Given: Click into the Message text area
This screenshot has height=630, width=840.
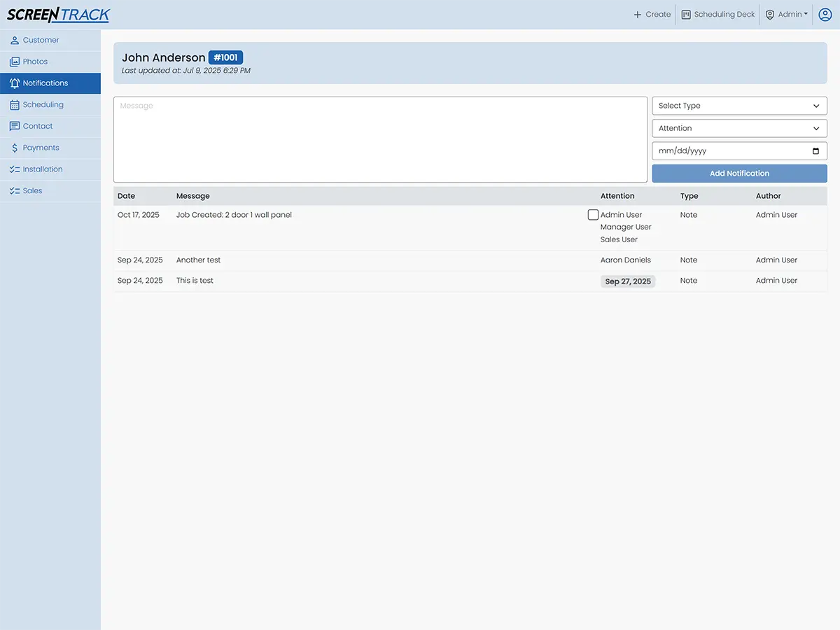Looking at the screenshot, I should point(380,140).
